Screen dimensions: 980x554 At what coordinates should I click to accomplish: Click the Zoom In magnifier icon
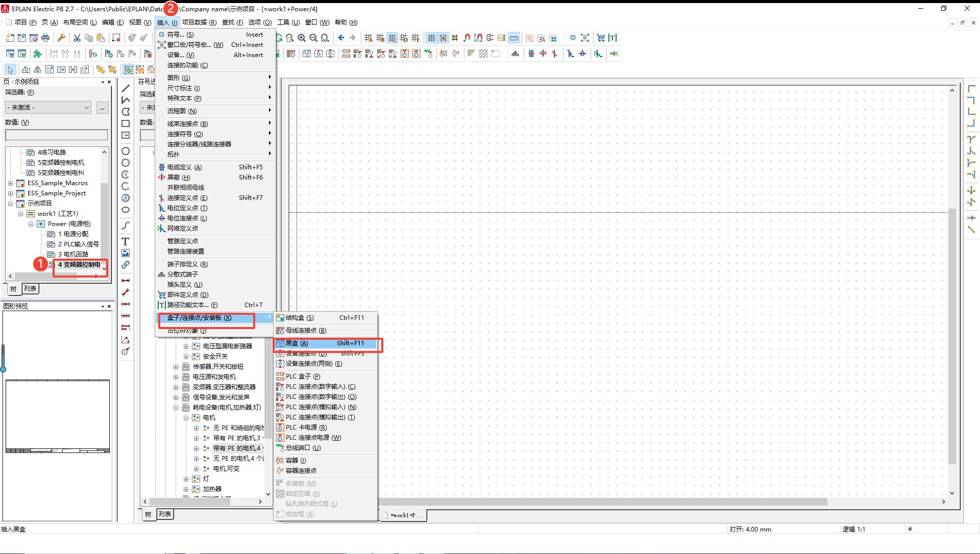tap(302, 38)
